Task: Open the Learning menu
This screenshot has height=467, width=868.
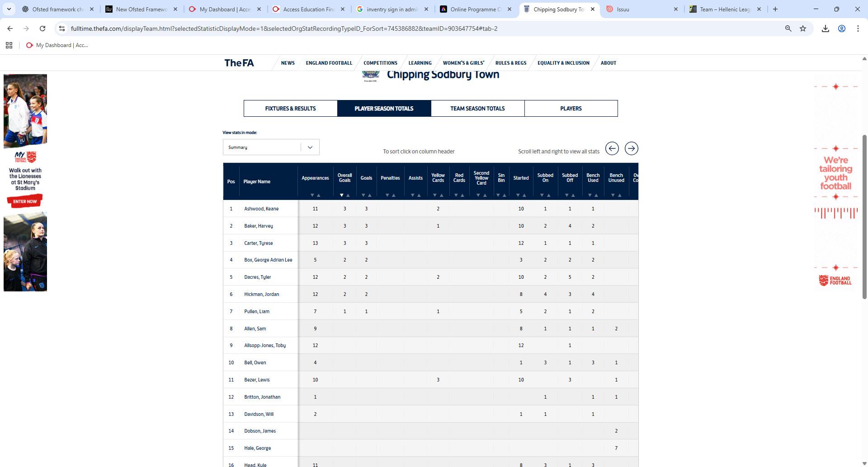Action: pos(420,63)
